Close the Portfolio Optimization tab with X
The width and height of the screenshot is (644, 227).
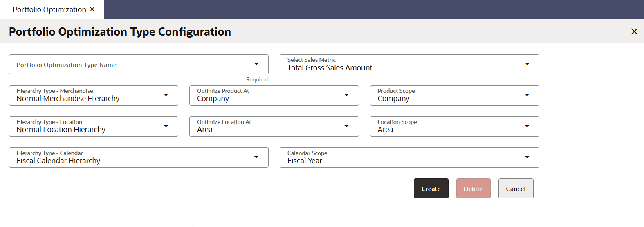coord(92,9)
